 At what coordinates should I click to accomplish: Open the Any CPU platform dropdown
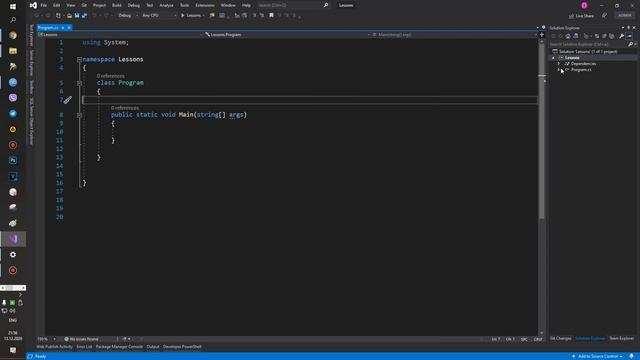click(159, 16)
